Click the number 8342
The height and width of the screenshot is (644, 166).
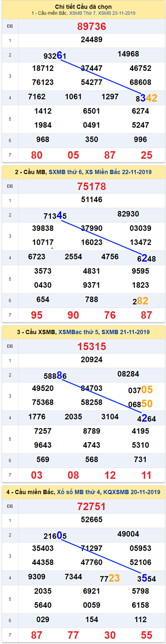pos(147,98)
